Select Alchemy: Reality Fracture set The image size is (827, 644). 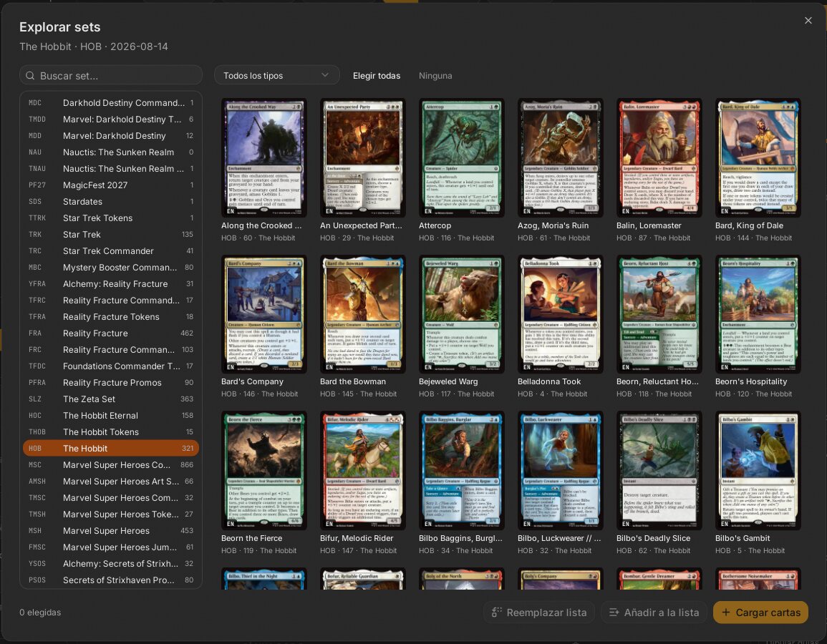click(111, 283)
